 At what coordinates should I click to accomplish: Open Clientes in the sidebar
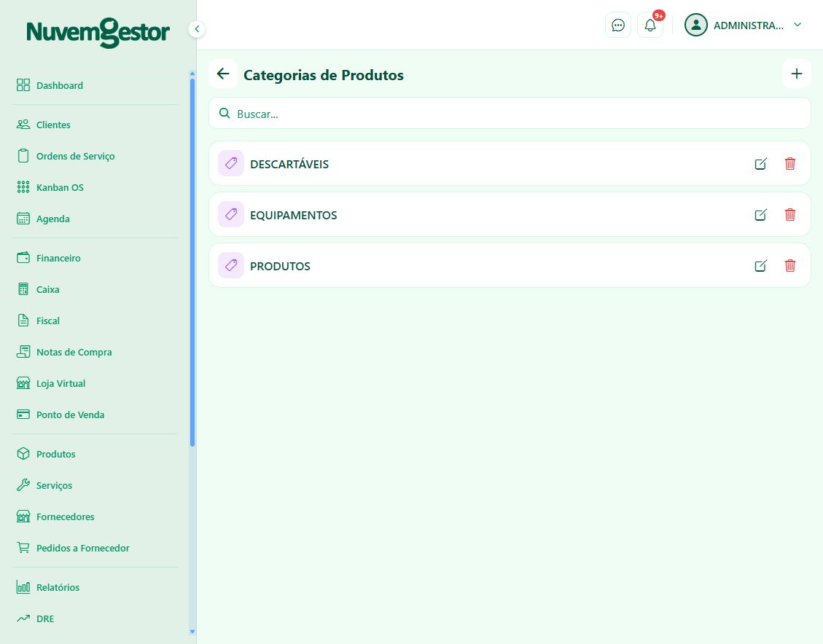pos(95,125)
